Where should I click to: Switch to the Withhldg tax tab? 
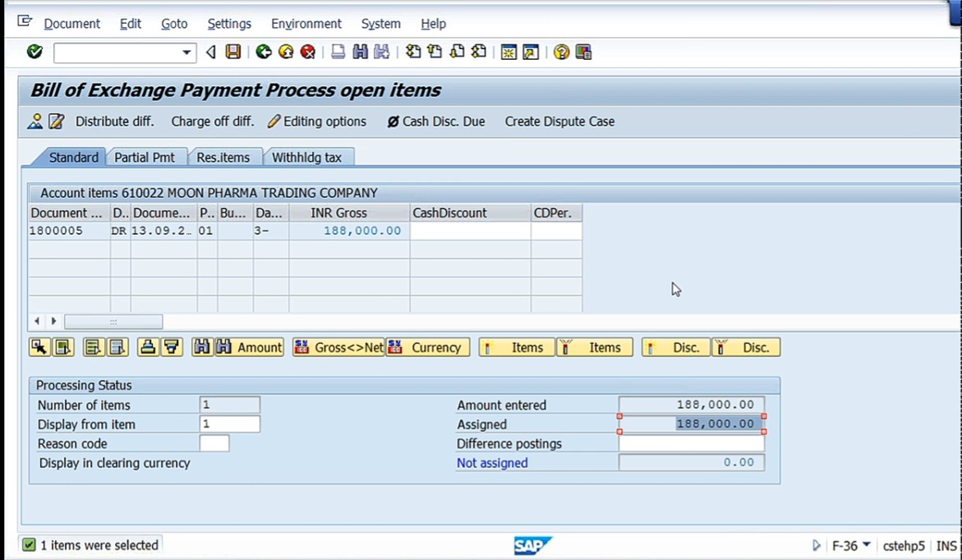click(306, 158)
